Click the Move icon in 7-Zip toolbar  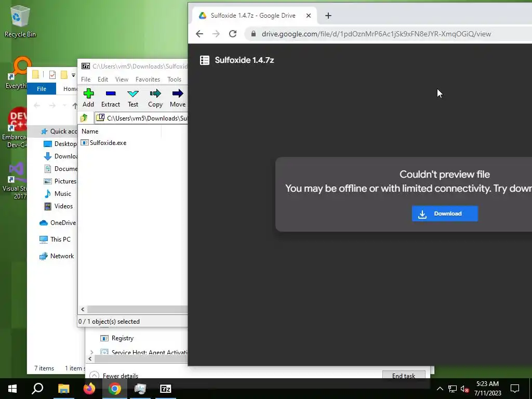point(178,98)
